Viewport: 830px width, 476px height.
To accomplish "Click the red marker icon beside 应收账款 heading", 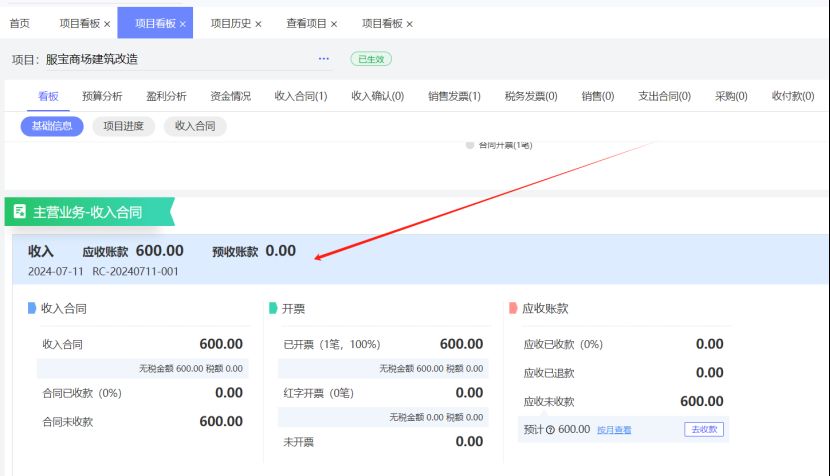I will click(513, 309).
